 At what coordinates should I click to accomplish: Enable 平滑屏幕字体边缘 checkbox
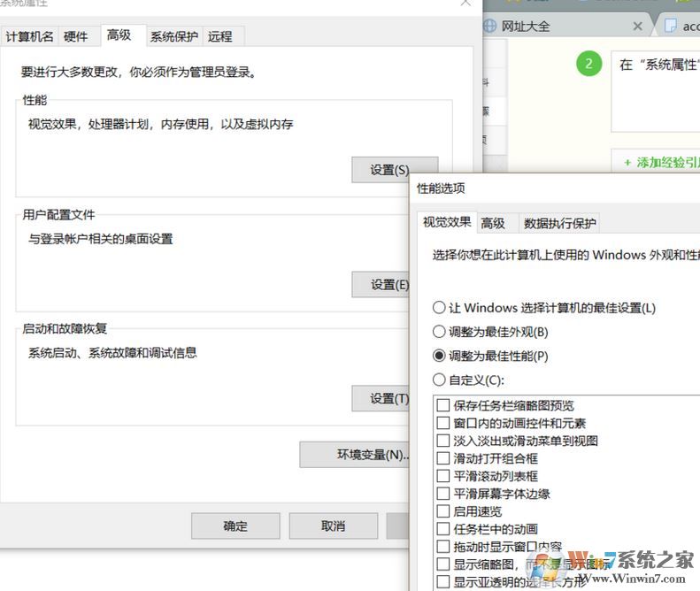pyautogui.click(x=442, y=494)
